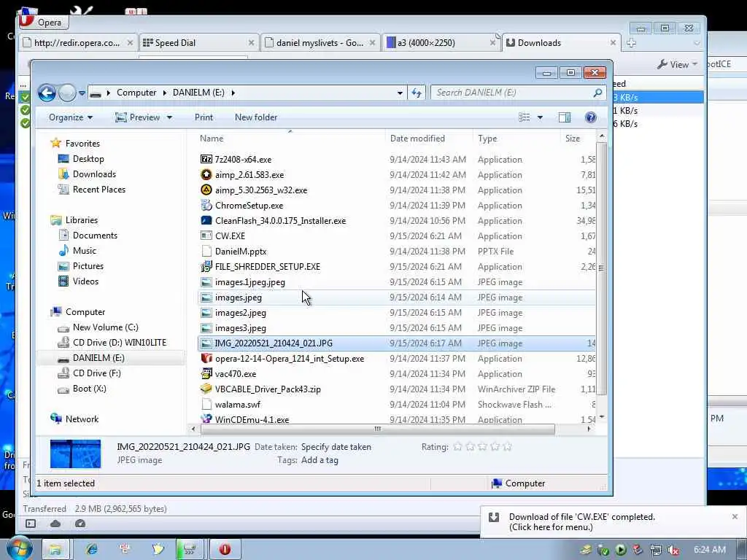747x560 pixels.
Task: Select the 7z2408-x64.exe file icon
Action: click(206, 159)
